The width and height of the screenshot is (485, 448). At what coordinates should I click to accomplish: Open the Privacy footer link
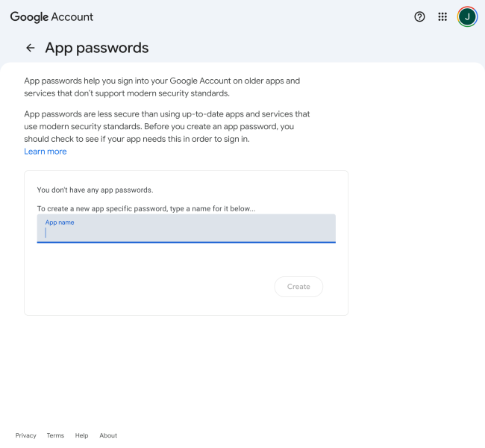point(25,435)
